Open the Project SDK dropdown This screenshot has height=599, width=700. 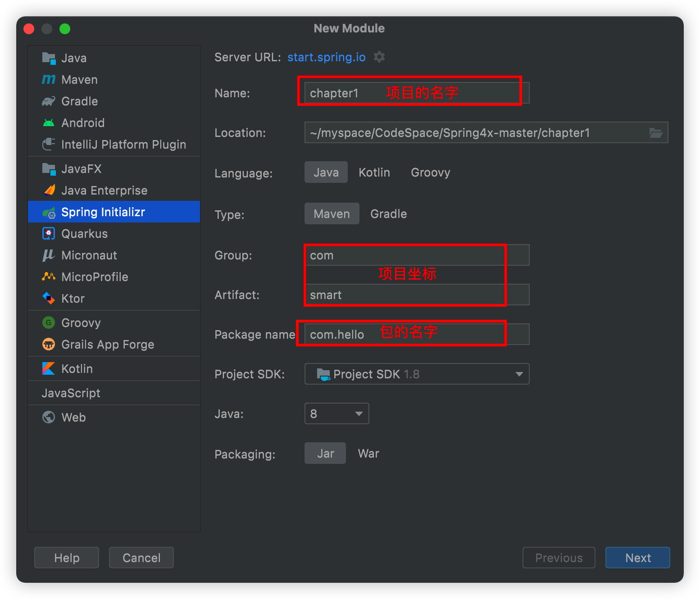[417, 374]
